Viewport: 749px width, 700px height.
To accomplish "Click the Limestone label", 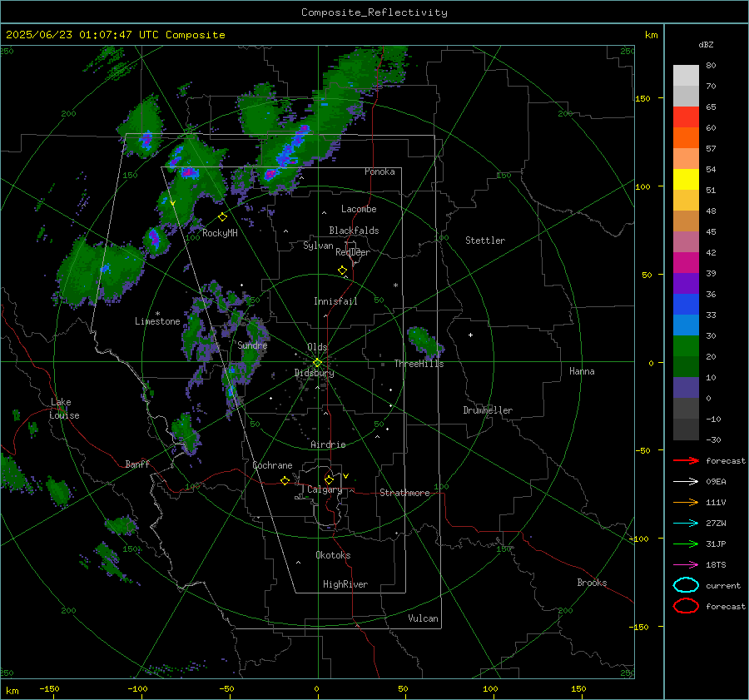I will click(157, 321).
